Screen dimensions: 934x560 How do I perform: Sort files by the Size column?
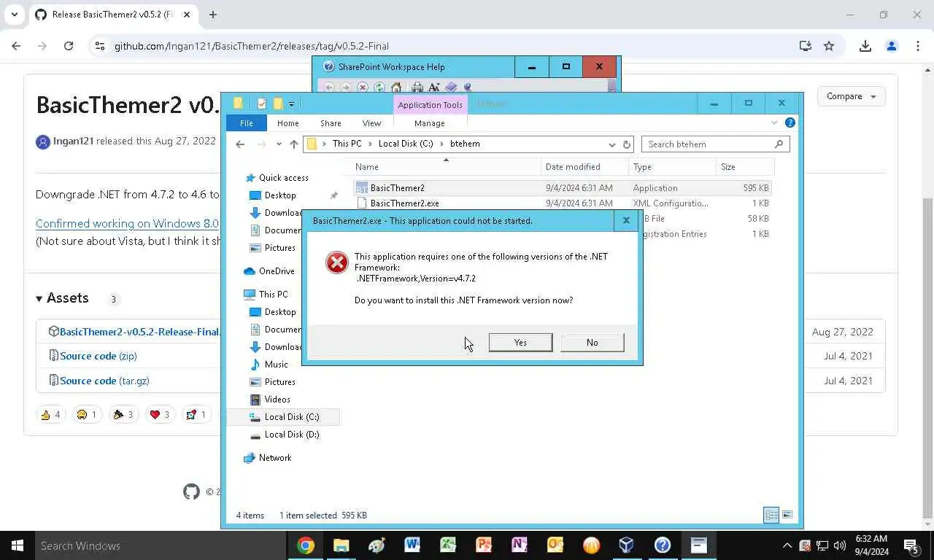[x=744, y=167]
